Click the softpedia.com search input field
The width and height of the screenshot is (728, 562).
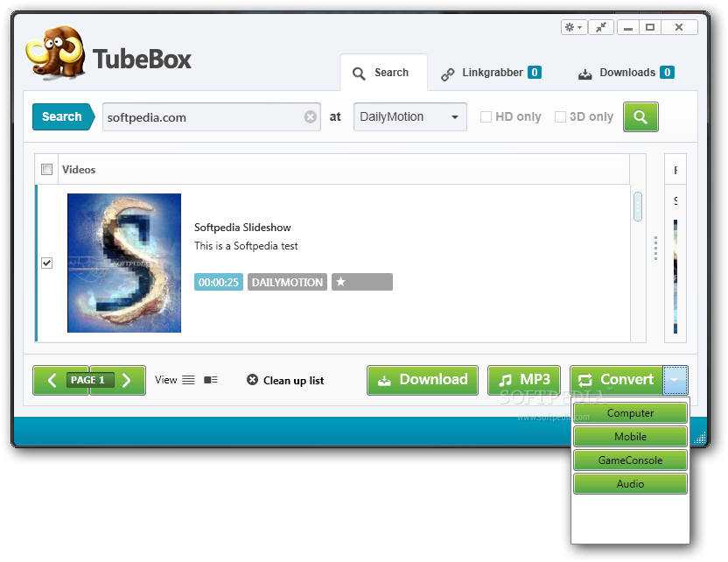click(211, 117)
